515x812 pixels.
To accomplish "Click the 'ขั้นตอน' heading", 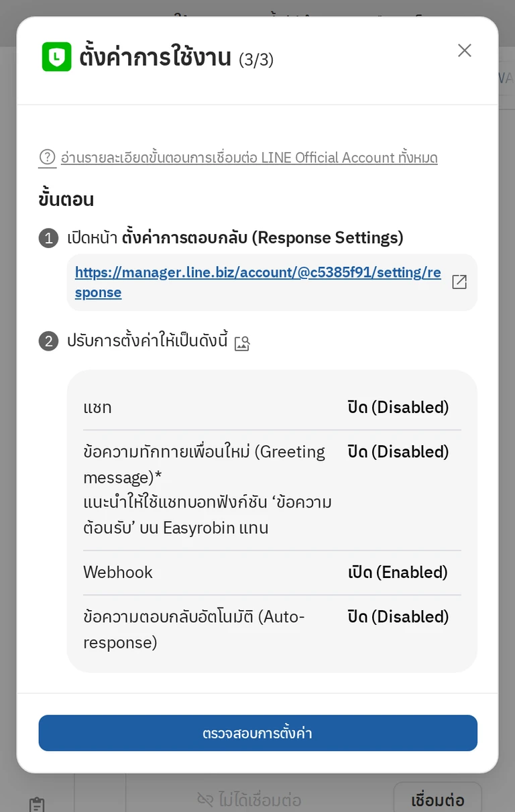I will point(66,199).
